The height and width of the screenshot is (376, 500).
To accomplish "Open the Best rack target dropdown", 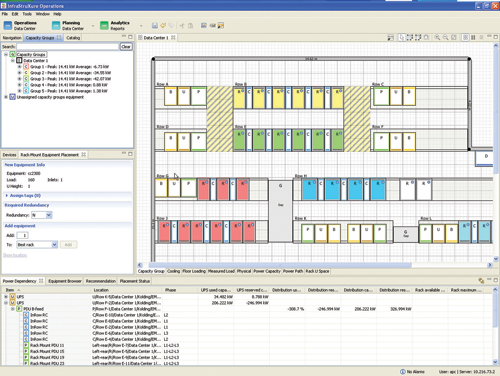I will coord(54,245).
